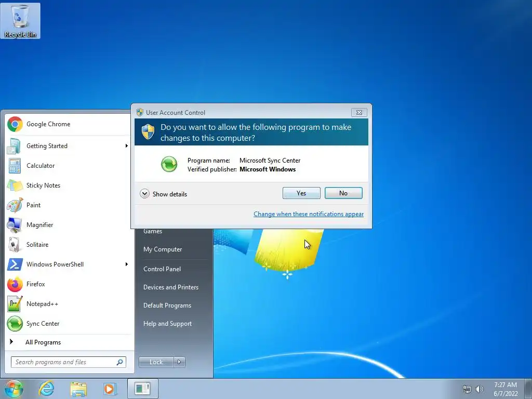Open the Firefox icon in Start menu
This screenshot has height=399, width=532.
[15, 284]
